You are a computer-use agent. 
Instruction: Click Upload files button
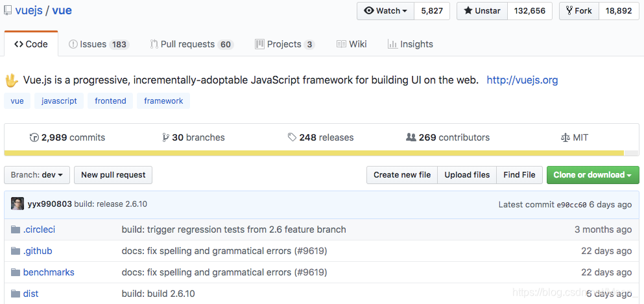tap(467, 175)
